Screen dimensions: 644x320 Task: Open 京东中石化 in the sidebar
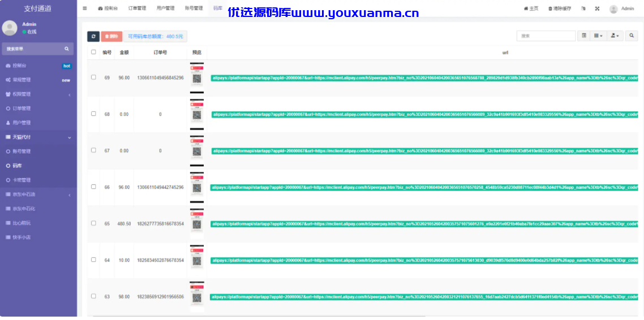(x=38, y=209)
